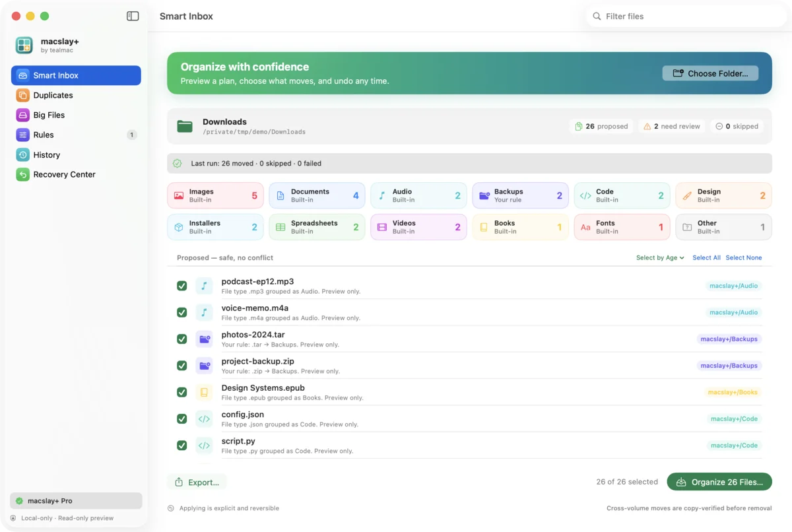This screenshot has height=532, width=792.
Task: Open Recovery Center
Action: pyautogui.click(x=76, y=174)
